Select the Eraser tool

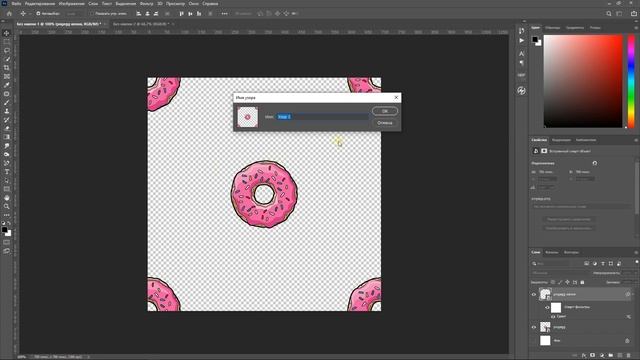(x=7, y=128)
